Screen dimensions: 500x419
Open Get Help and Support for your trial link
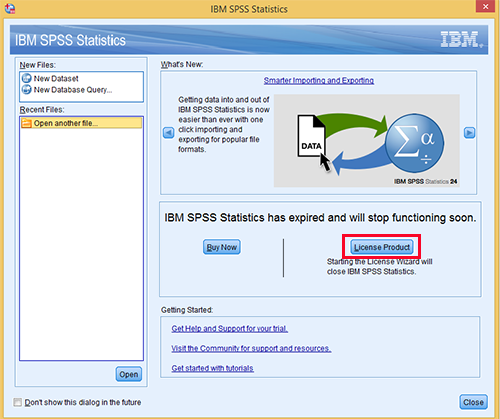click(230, 329)
